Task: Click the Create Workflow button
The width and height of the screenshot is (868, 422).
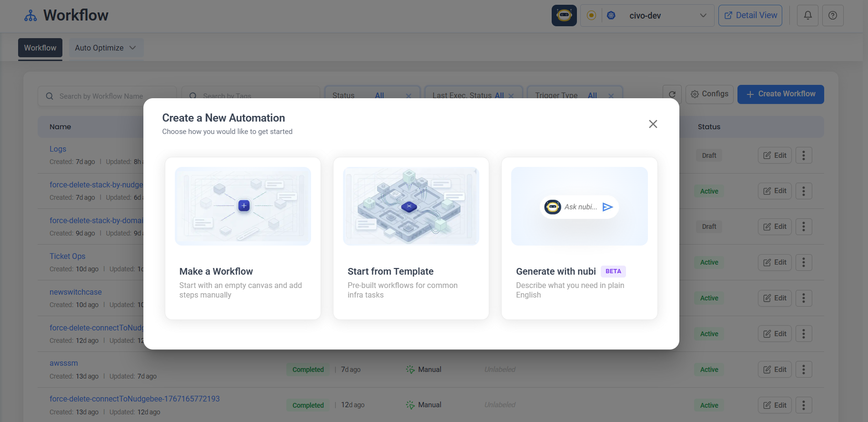Action: pos(781,94)
